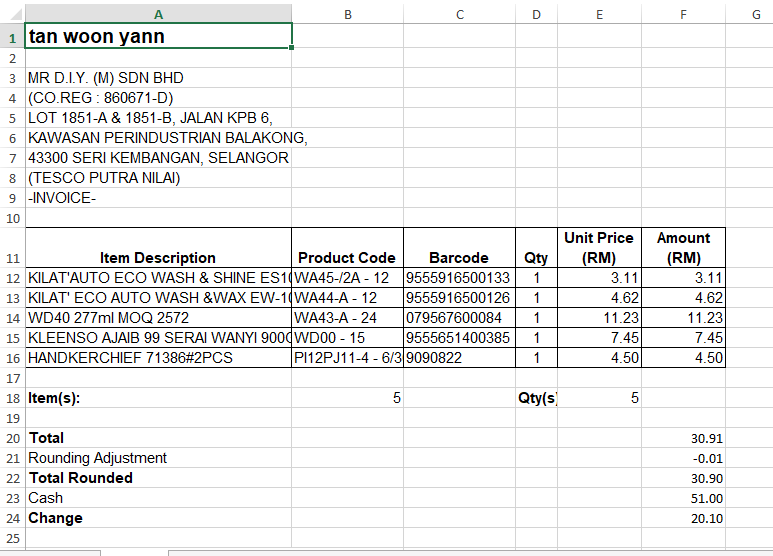Click amount 7.45 in column F
Screen dimensions: 773x556
click(x=683, y=338)
